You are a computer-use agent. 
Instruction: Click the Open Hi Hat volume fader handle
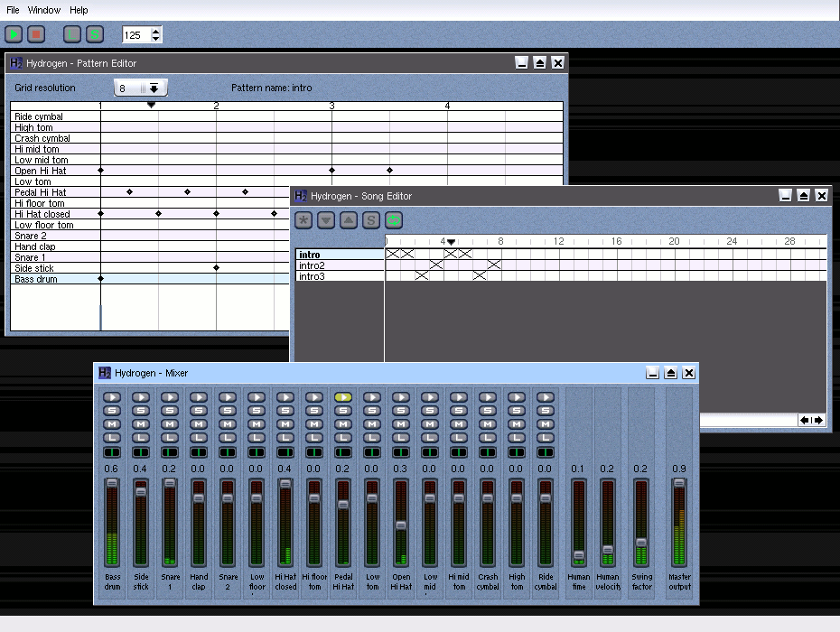coord(401,525)
